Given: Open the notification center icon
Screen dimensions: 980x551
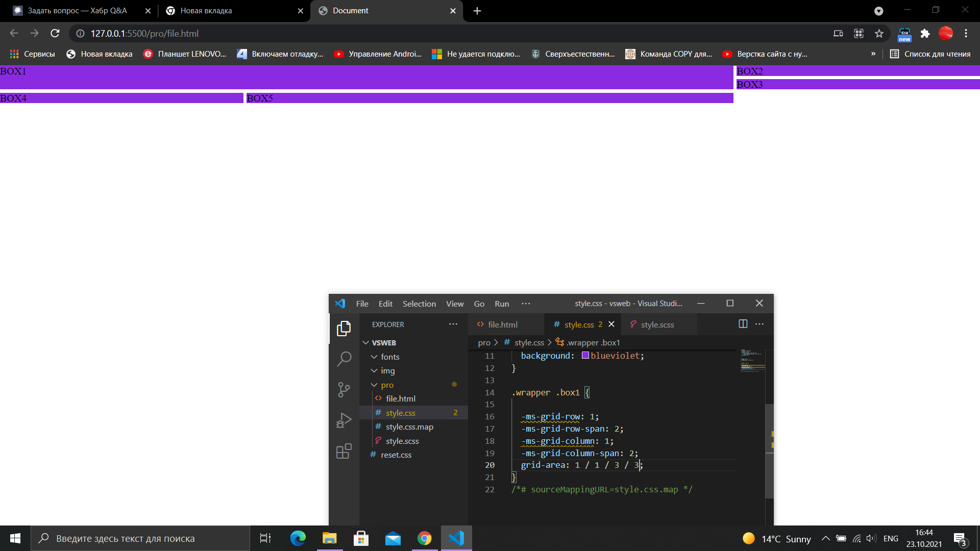Looking at the screenshot, I should 960,539.
